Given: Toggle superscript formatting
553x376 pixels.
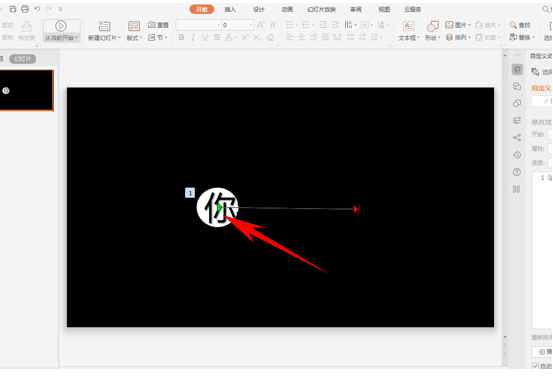Looking at the screenshot, I should [x=245, y=37].
